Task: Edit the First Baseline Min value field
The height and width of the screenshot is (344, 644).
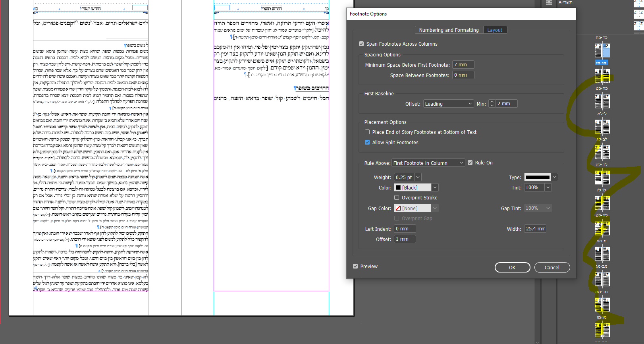Action: pyautogui.click(x=507, y=104)
